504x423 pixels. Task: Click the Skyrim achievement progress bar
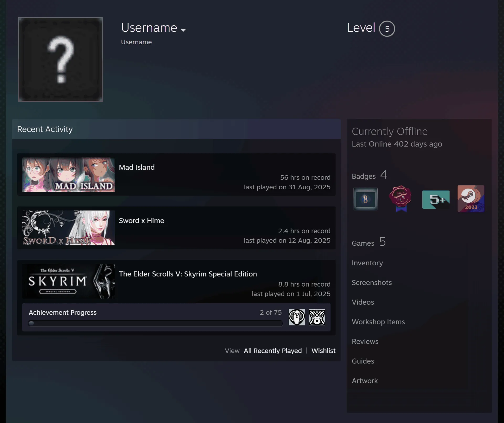click(x=155, y=323)
